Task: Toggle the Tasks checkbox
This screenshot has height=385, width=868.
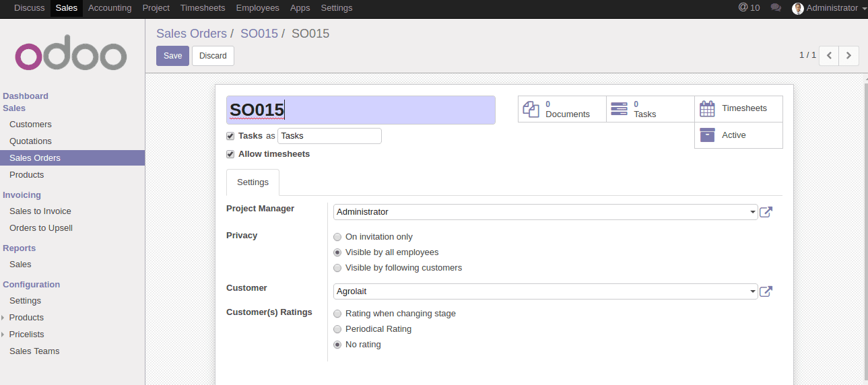Action: click(x=230, y=136)
